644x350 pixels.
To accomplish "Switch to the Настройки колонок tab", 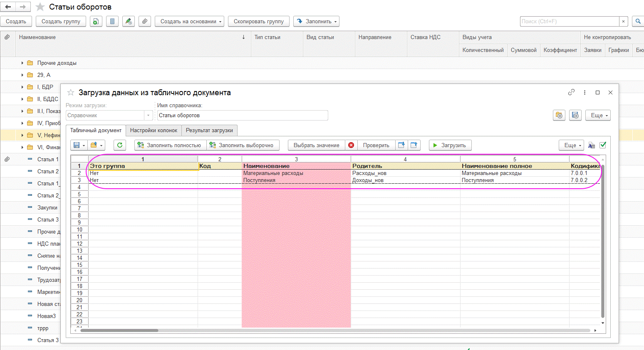I will coord(154,131).
